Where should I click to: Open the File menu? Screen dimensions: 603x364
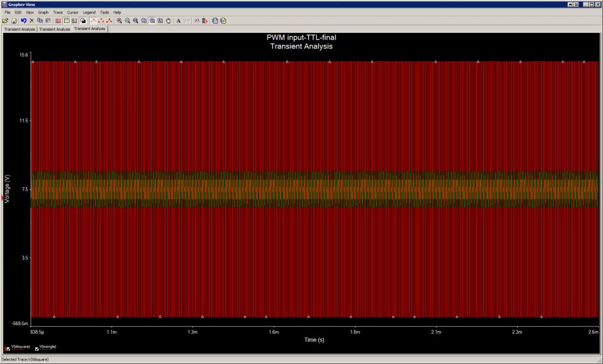point(7,12)
